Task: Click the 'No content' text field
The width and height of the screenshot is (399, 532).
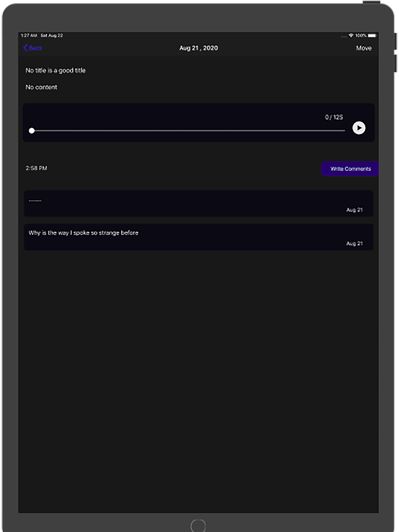Action: point(41,87)
